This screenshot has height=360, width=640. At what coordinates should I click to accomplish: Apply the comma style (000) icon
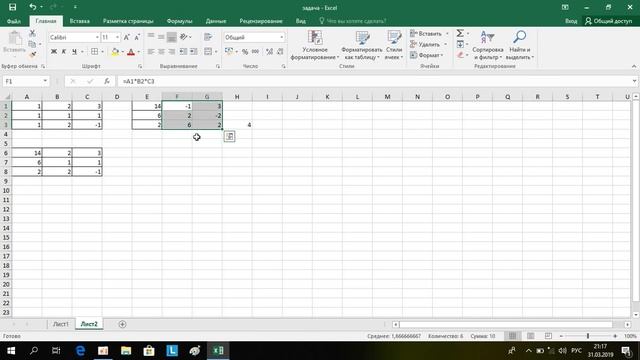pyautogui.click(x=255, y=52)
